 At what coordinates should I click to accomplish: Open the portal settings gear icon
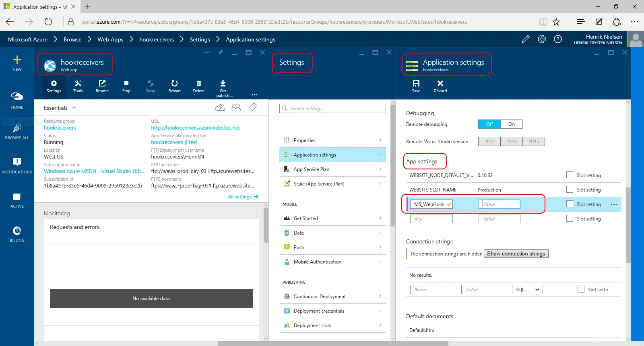tap(542, 39)
